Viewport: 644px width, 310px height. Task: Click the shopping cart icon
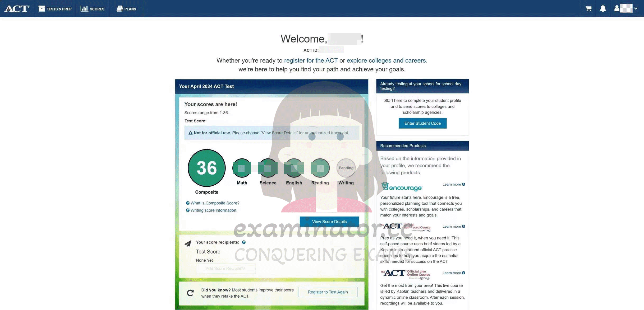point(587,8)
